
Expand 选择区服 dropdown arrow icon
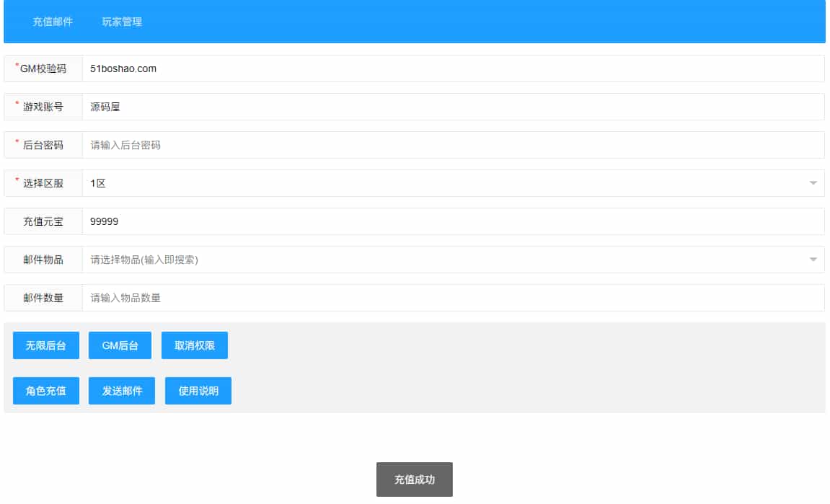(x=813, y=183)
